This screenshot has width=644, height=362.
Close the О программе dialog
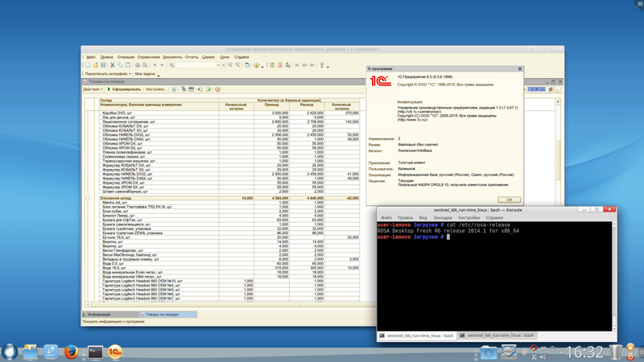click(x=520, y=69)
